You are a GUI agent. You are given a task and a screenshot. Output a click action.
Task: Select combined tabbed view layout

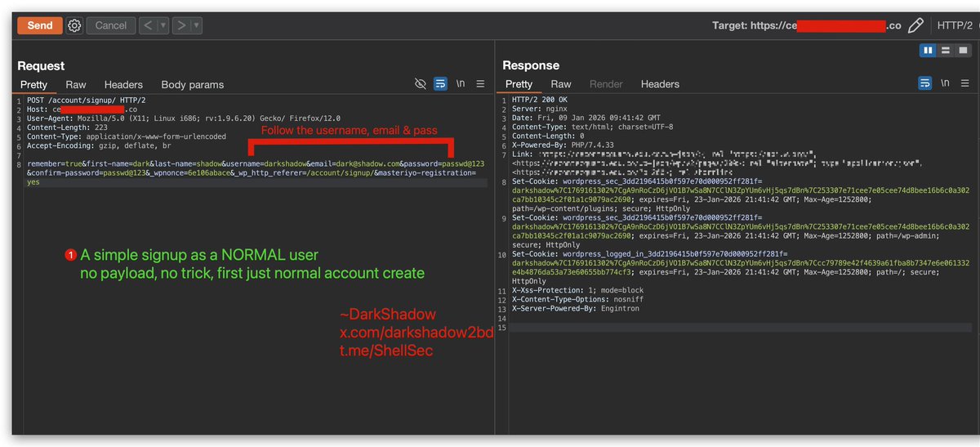(962, 50)
